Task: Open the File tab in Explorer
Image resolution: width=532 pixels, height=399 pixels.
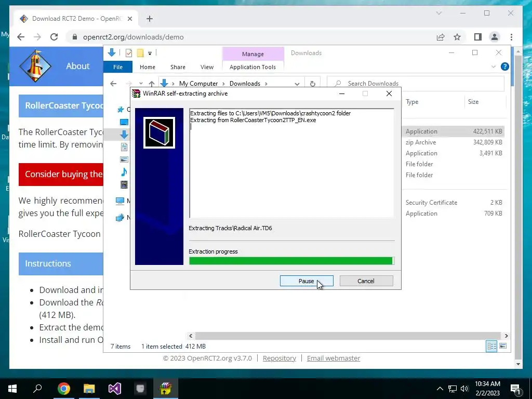Action: (118, 67)
